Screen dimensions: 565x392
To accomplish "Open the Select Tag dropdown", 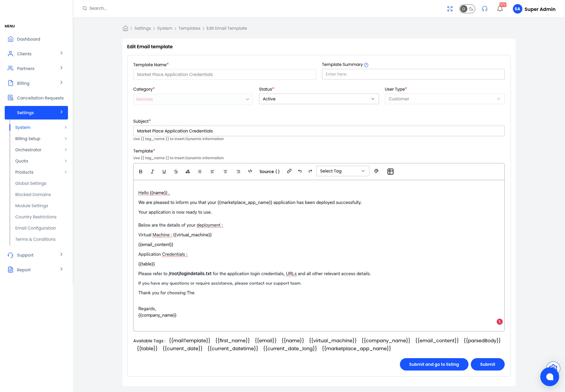I will pyautogui.click(x=343, y=171).
